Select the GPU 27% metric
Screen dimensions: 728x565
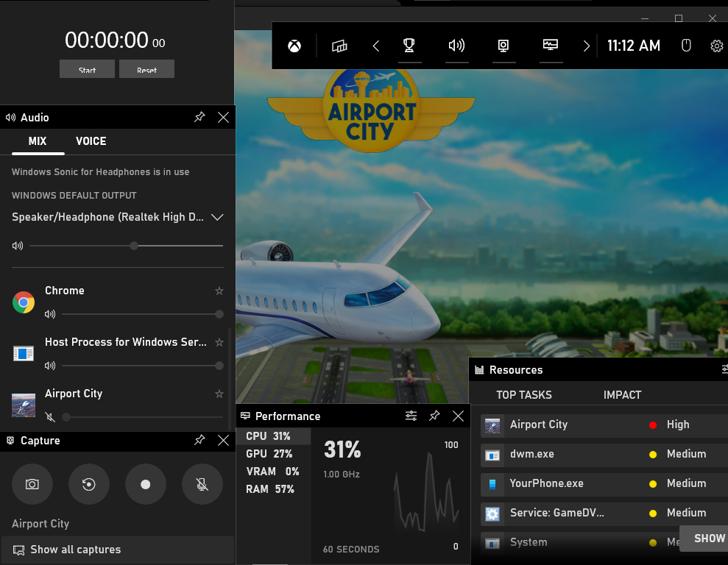[274, 454]
